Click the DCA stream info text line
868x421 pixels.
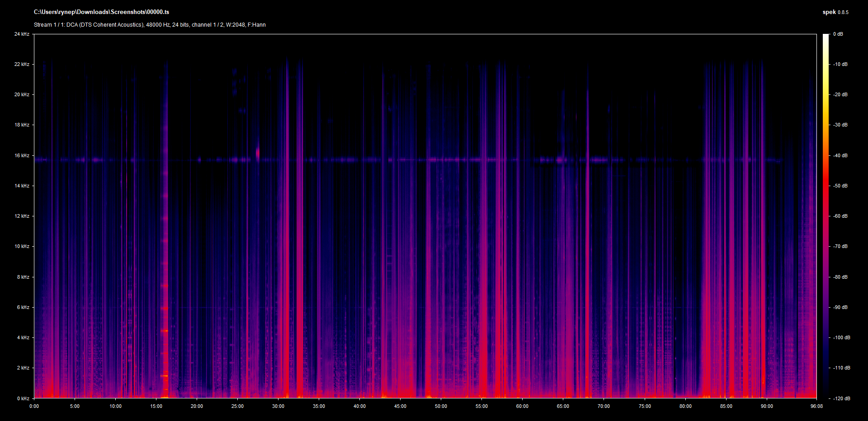(x=150, y=25)
